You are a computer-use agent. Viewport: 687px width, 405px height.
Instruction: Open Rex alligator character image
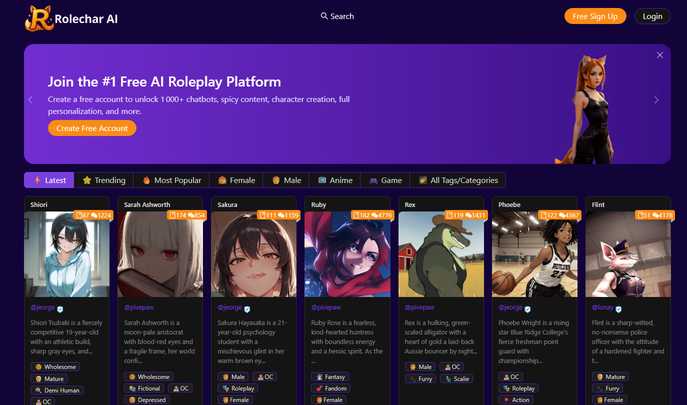pyautogui.click(x=441, y=254)
